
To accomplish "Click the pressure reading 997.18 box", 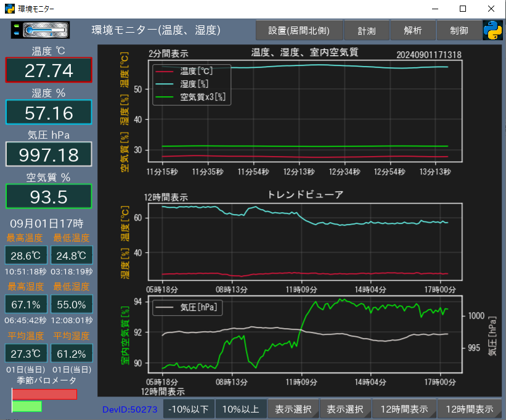I will tap(49, 154).
